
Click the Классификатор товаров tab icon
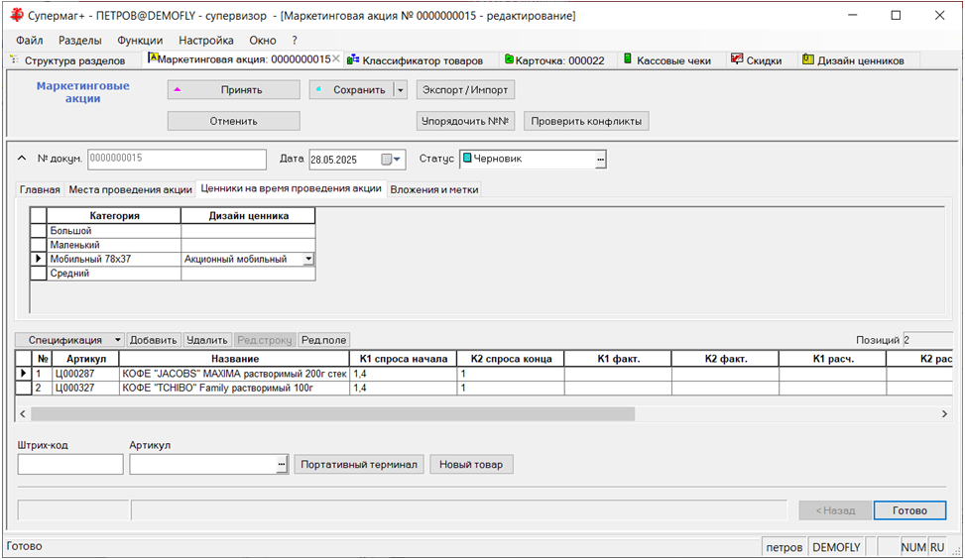click(x=353, y=60)
